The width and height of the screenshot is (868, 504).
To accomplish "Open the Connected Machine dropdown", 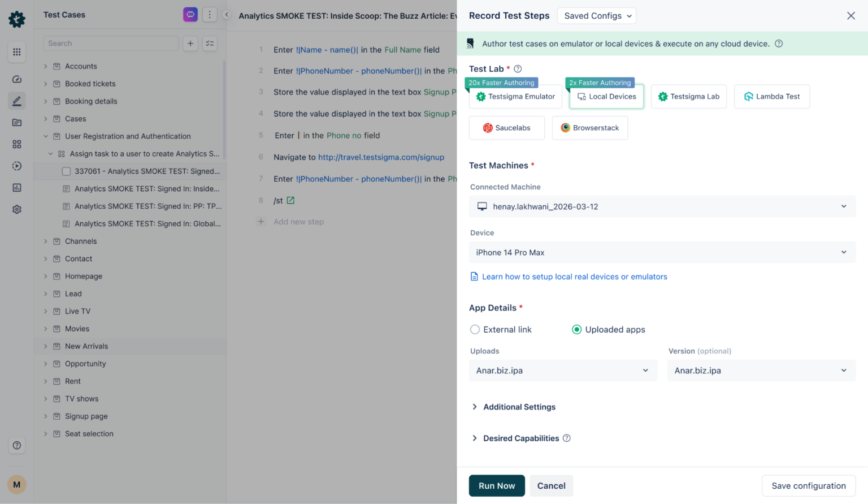I will 662,206.
